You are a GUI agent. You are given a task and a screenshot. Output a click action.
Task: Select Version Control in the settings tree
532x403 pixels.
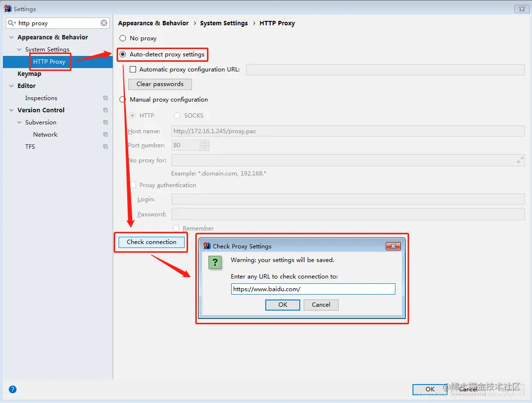point(41,110)
